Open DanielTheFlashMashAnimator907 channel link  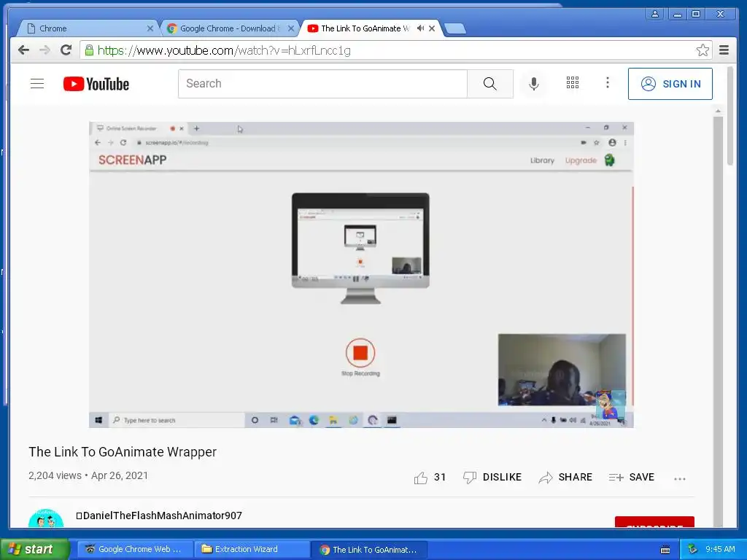tap(159, 516)
